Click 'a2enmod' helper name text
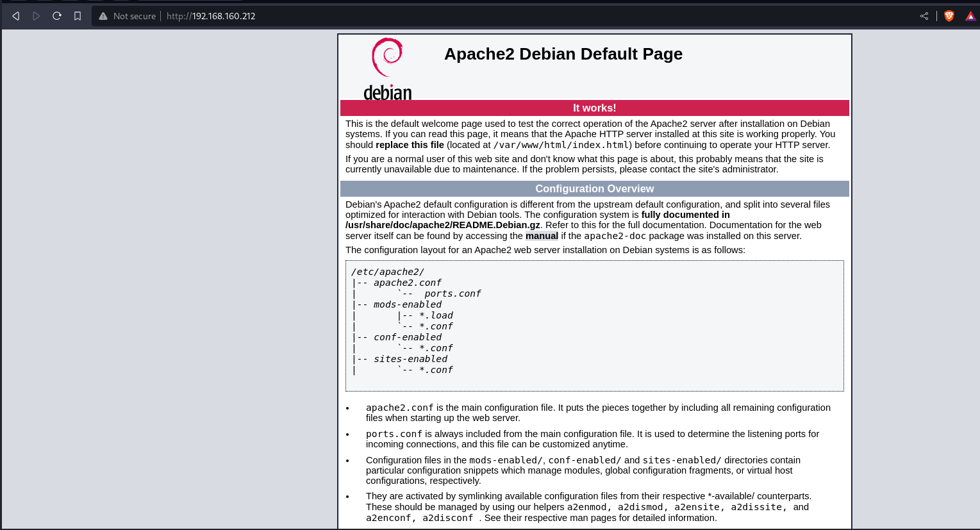980x530 pixels. tap(586, 507)
